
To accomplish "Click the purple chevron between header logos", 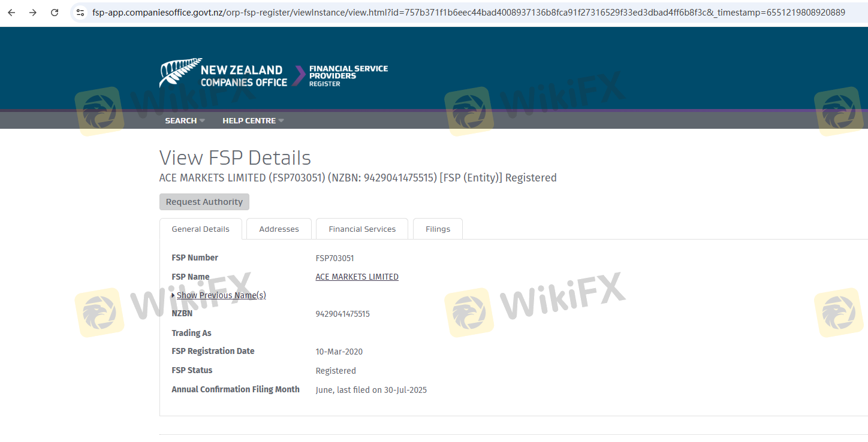I will coord(298,76).
